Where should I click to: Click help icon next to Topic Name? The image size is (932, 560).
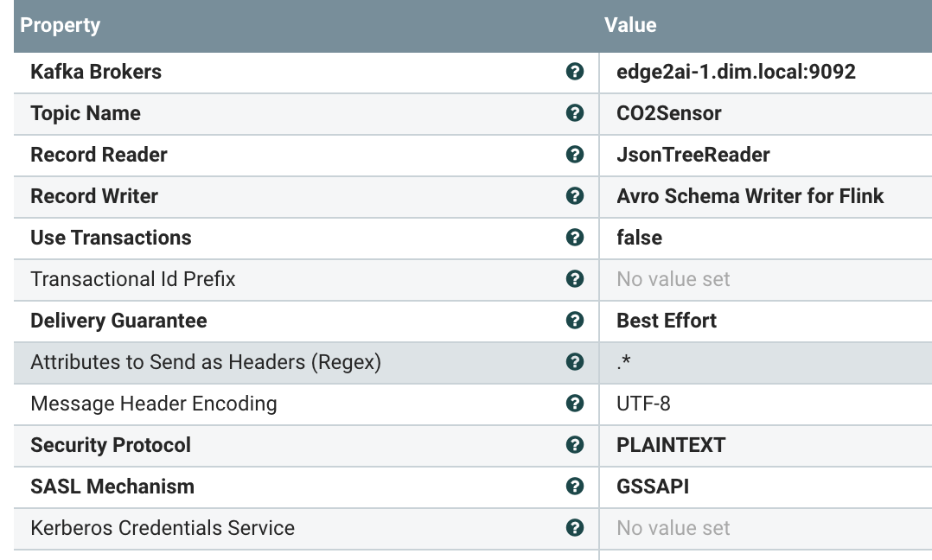click(x=574, y=113)
